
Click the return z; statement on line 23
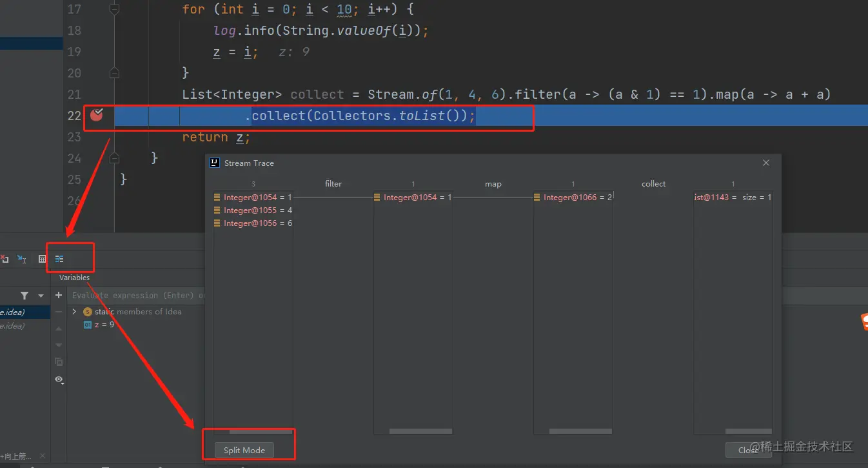point(215,137)
